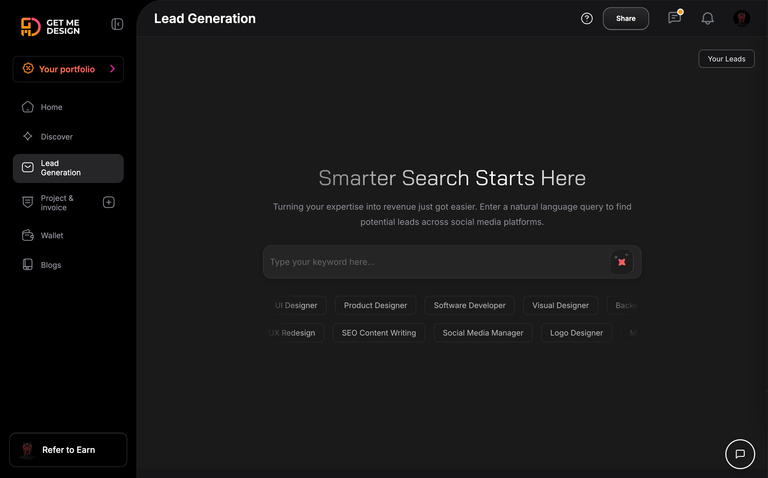
Task: Open help question mark icon
Action: point(587,19)
